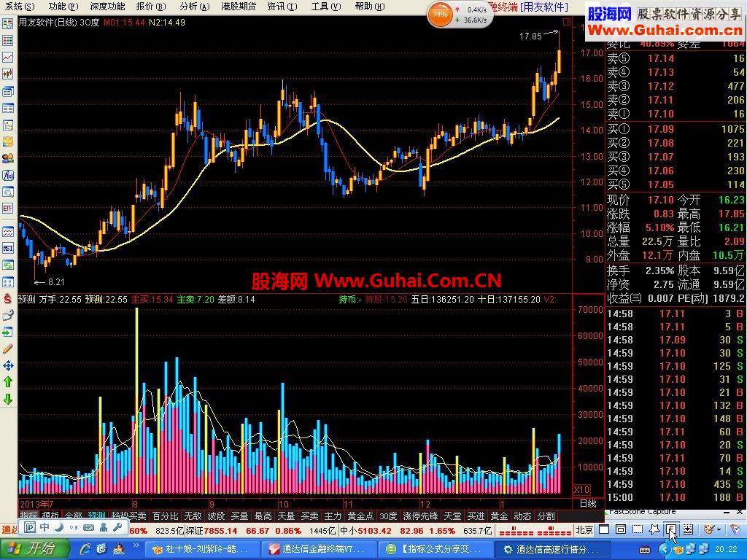
Task: Select the 主力 indicator tab
Action: click(333, 516)
